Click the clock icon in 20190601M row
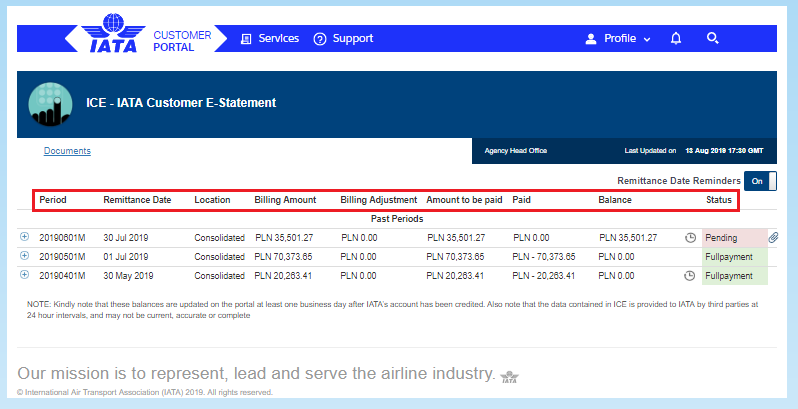Viewport: 798px width, 409px height. click(x=690, y=238)
